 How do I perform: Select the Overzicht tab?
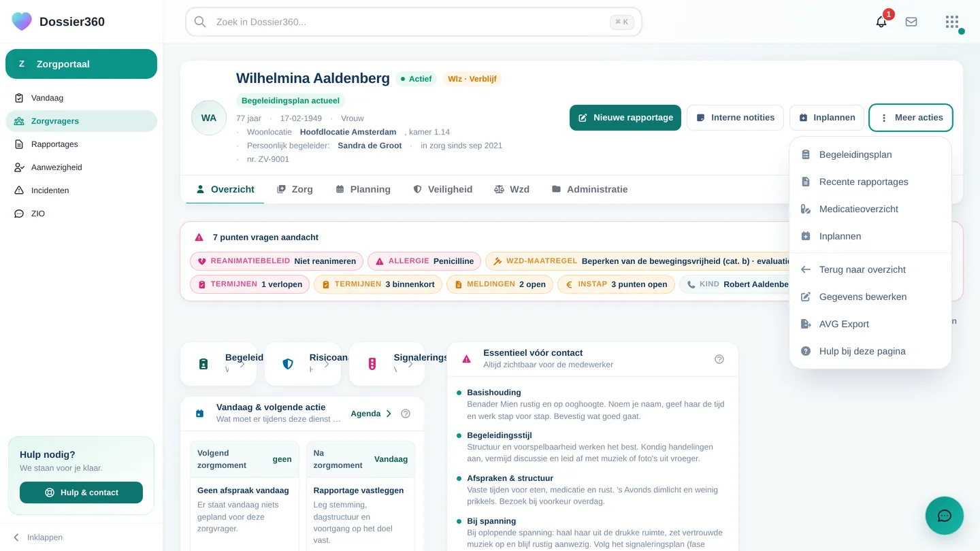click(x=225, y=189)
